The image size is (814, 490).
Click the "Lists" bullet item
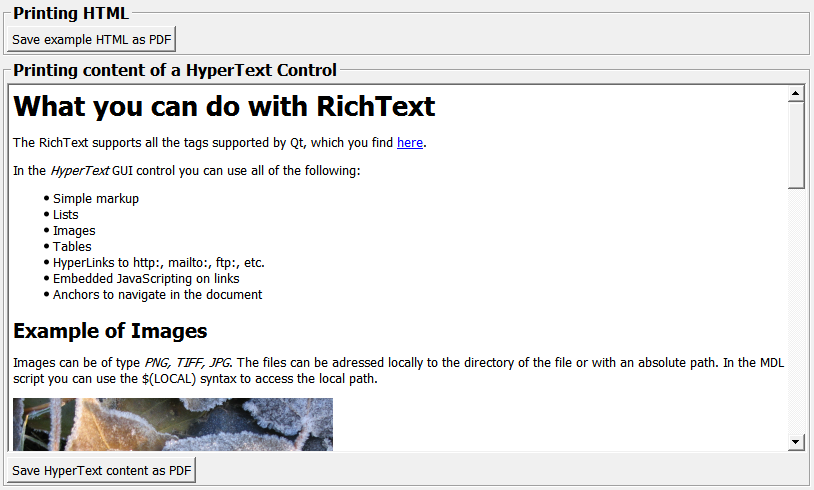pyautogui.click(x=65, y=215)
